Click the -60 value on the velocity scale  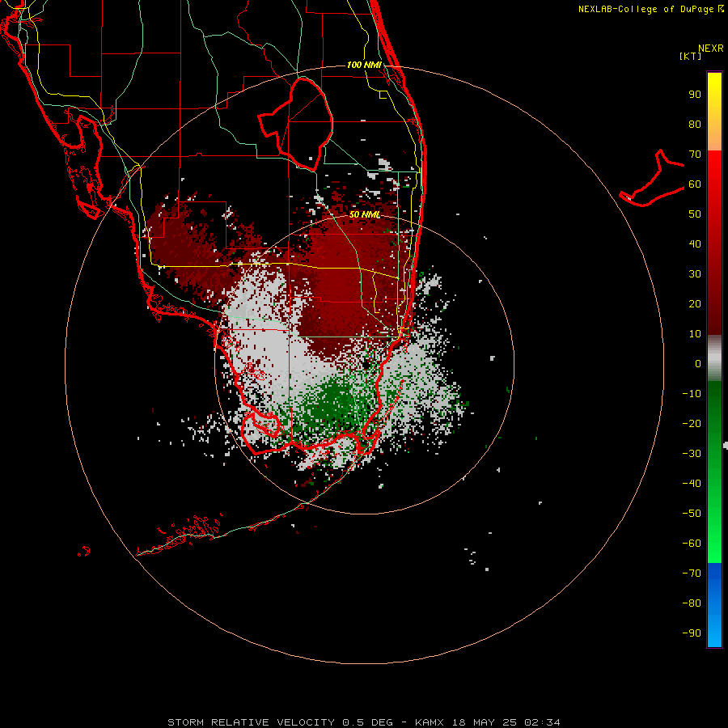692,544
